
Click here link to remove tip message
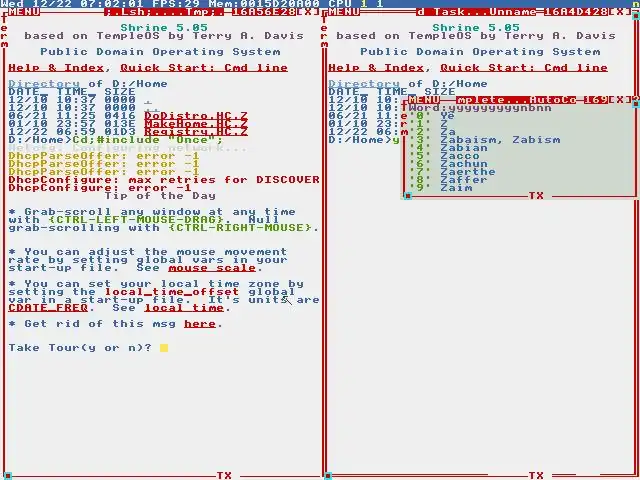200,324
